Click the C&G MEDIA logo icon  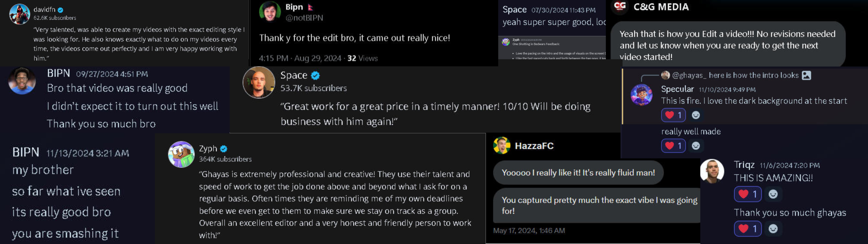point(620,6)
